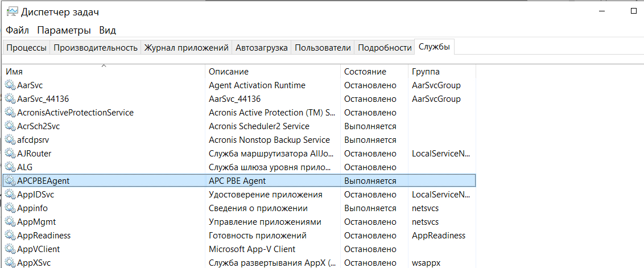Click the service icon next to AJRouter
Viewport: 644px width, 268px height.
10,154
